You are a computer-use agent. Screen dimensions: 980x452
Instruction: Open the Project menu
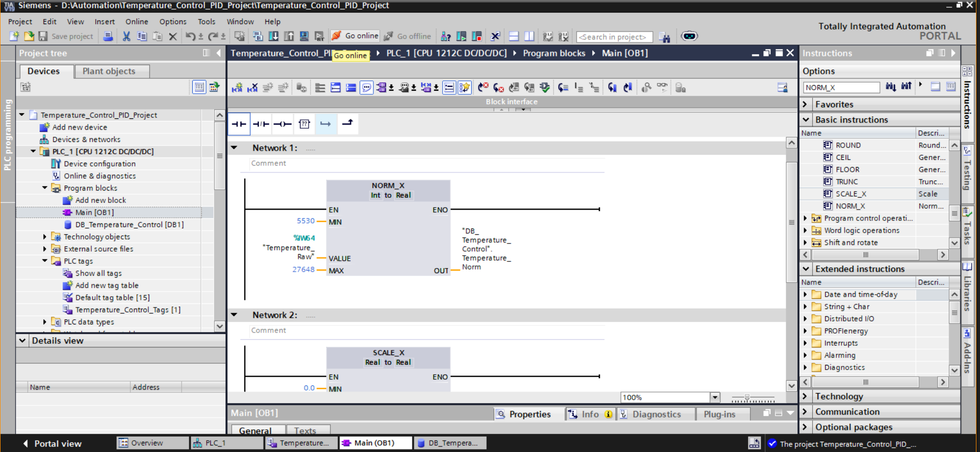pyautogui.click(x=20, y=22)
